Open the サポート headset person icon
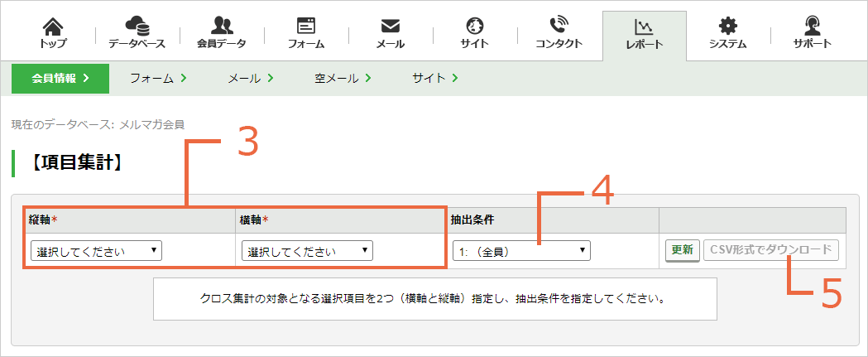The width and height of the screenshot is (868, 357). (812, 26)
